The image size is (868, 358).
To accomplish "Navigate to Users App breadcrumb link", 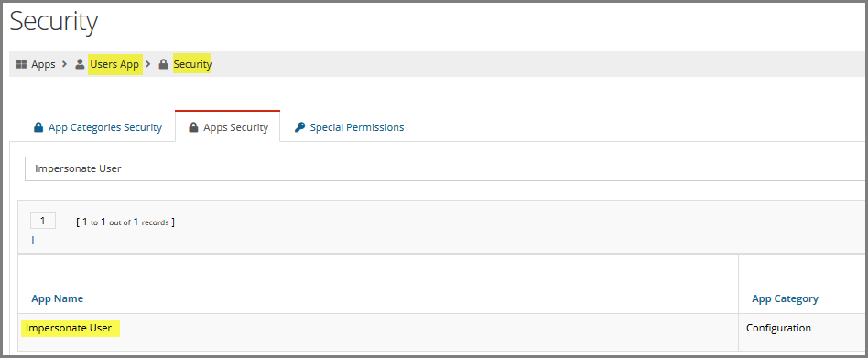I will (114, 64).
